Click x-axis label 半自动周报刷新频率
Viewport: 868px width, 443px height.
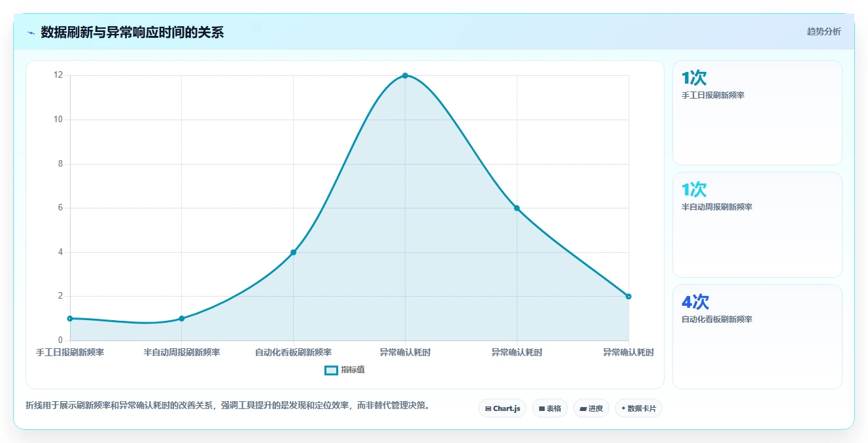[x=182, y=352]
